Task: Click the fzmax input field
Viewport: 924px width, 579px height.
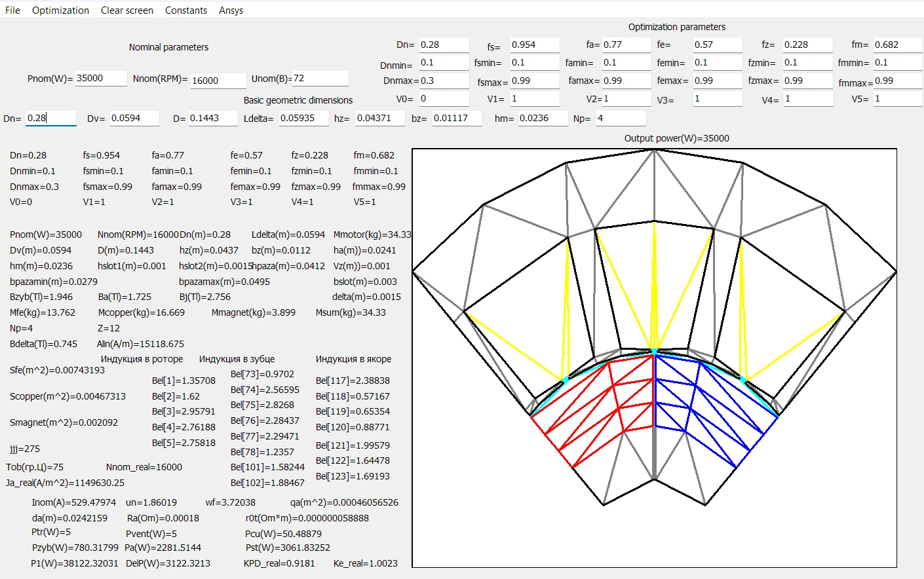Action: [x=808, y=81]
